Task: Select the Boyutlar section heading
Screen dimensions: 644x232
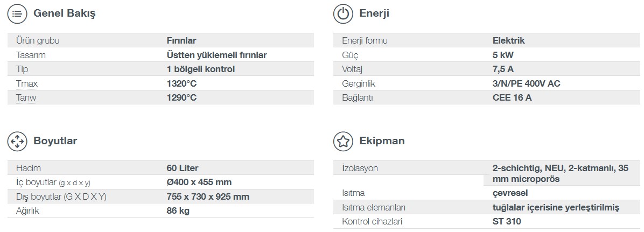Action: pos(55,141)
